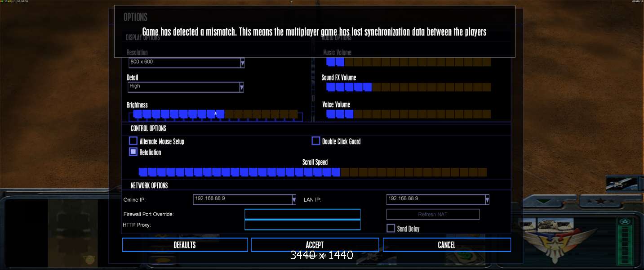644x270 pixels.
Task: Set the Sound FX Volume slider
Action: (x=408, y=87)
